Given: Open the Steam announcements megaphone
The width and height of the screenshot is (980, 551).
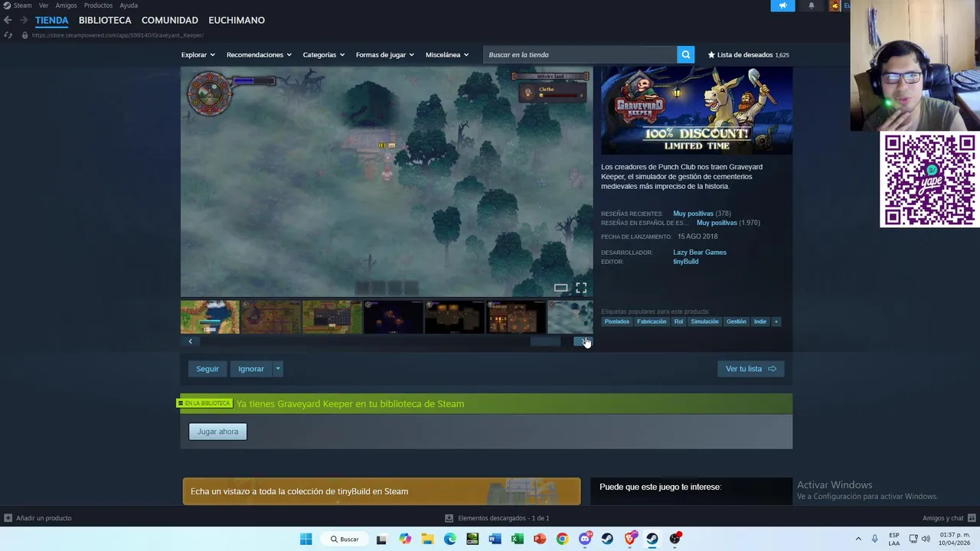Looking at the screenshot, I should [x=782, y=5].
